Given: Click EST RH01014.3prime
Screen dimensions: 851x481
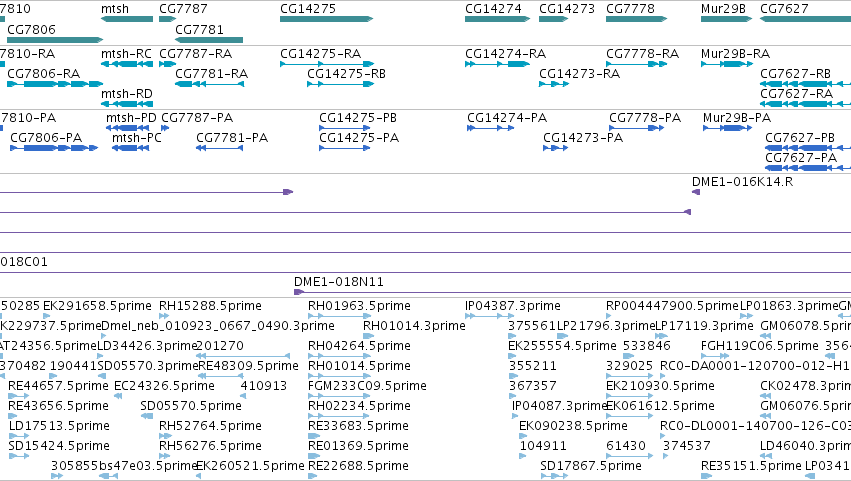Looking at the screenshot, I should point(367,336).
